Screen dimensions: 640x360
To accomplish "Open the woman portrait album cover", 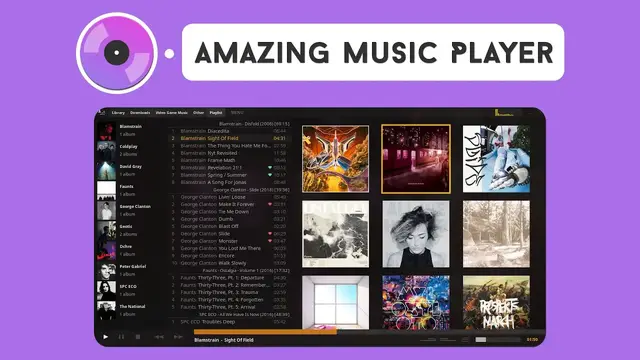I will coord(416,234).
